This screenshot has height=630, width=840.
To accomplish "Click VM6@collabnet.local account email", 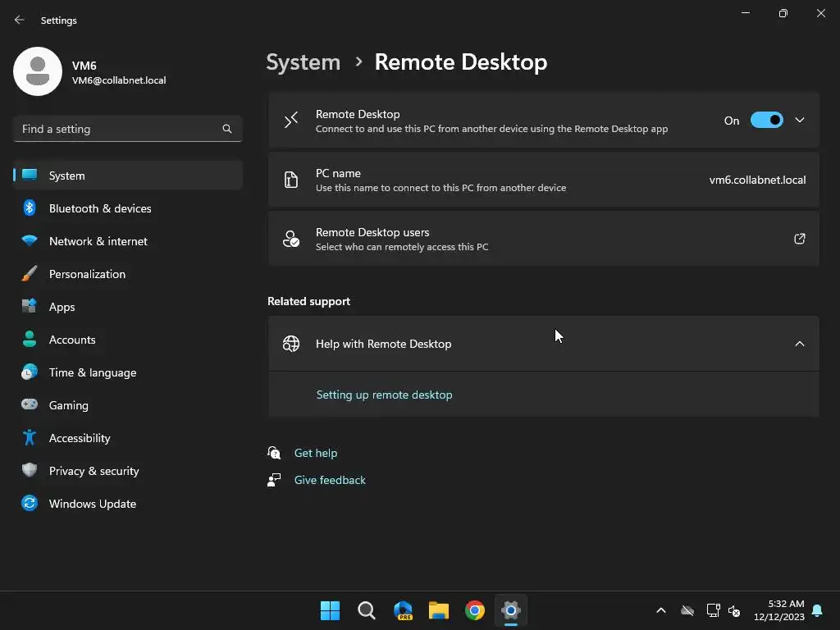I will pyautogui.click(x=119, y=80).
